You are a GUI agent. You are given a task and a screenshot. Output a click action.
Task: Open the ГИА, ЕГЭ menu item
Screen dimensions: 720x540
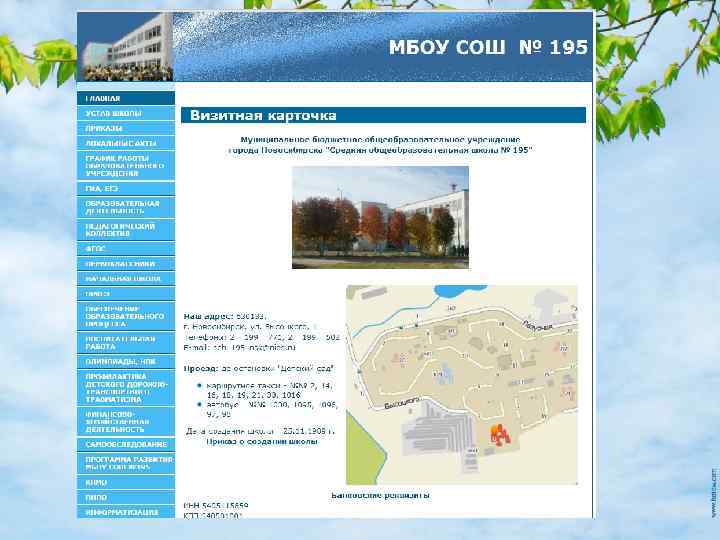[x=126, y=188]
